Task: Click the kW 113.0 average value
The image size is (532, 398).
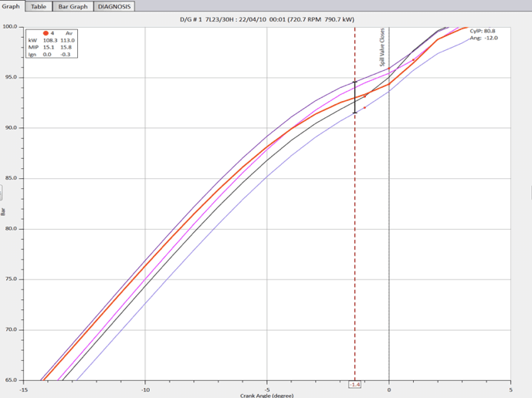Action: click(x=67, y=40)
